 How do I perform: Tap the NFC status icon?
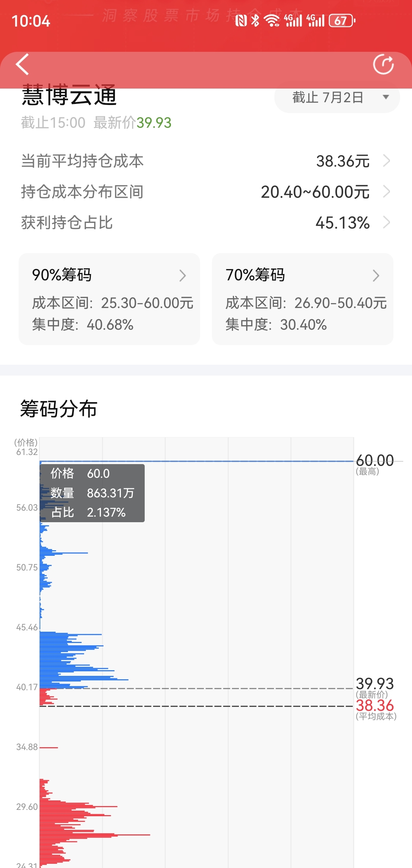click(241, 21)
